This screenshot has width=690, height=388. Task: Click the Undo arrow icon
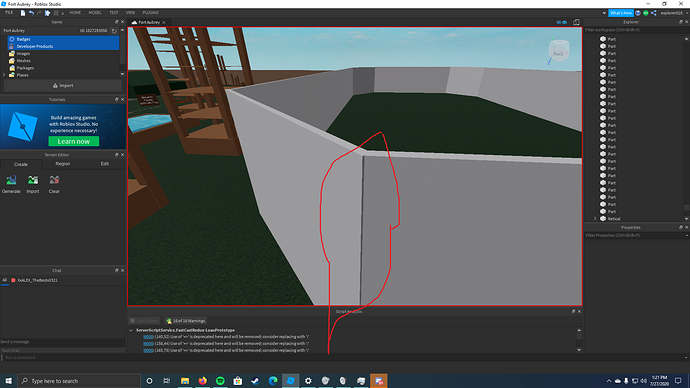[31, 13]
